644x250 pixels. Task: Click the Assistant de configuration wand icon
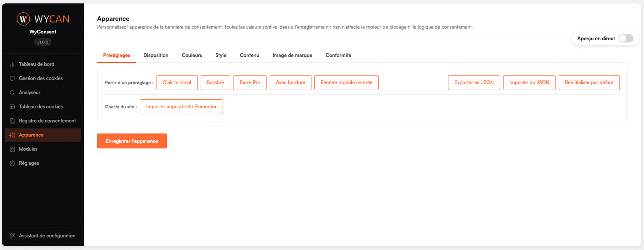[12, 236]
